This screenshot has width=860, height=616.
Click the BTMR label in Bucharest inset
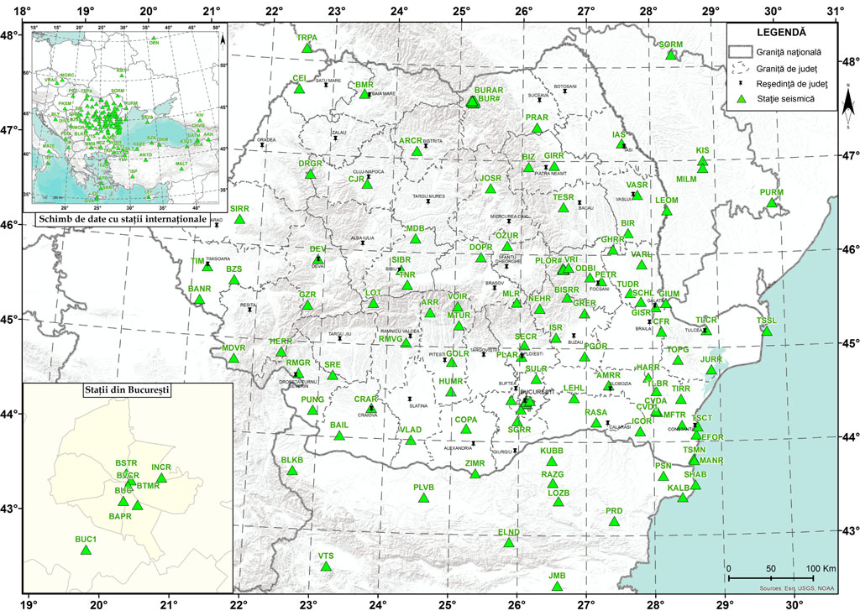click(148, 486)
